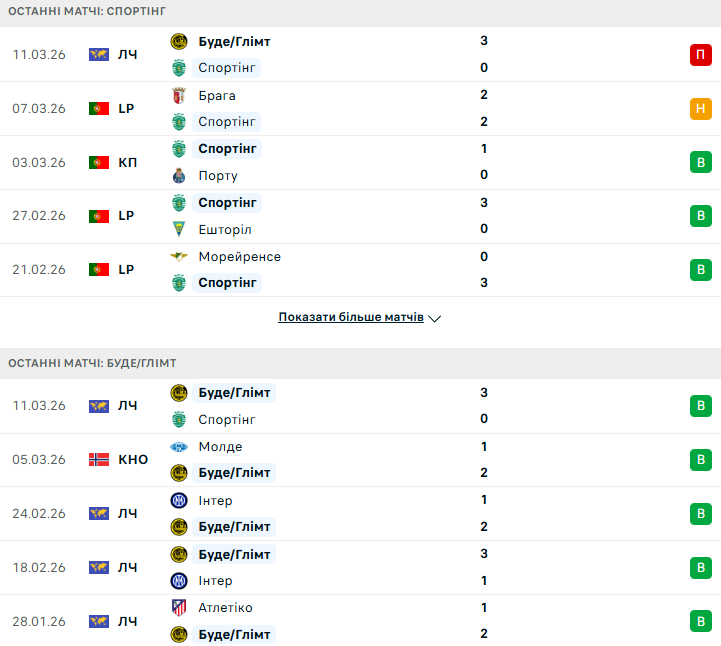Viewport: 721px width, 646px height.
Task: Open the Брага team link
Action: point(217,96)
